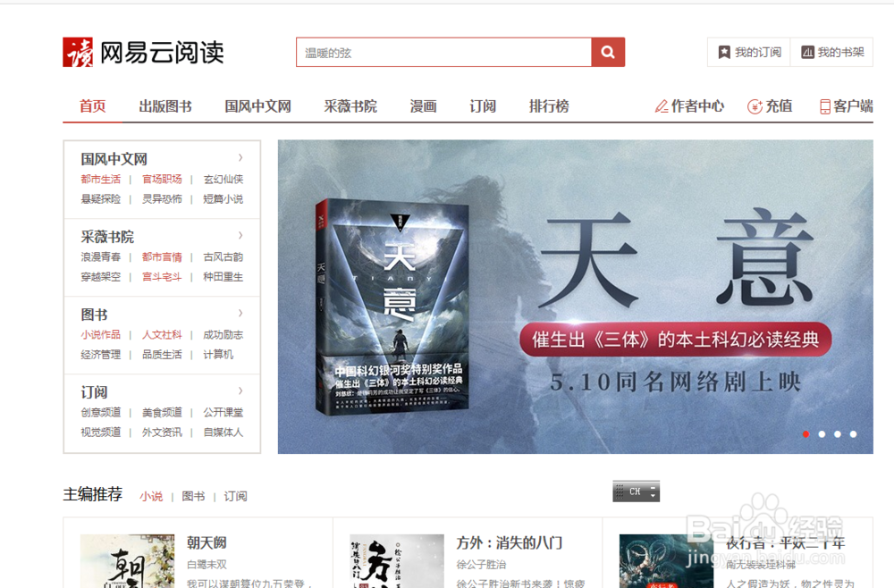
Task: Open the 计算机 book category
Action: coord(218,355)
